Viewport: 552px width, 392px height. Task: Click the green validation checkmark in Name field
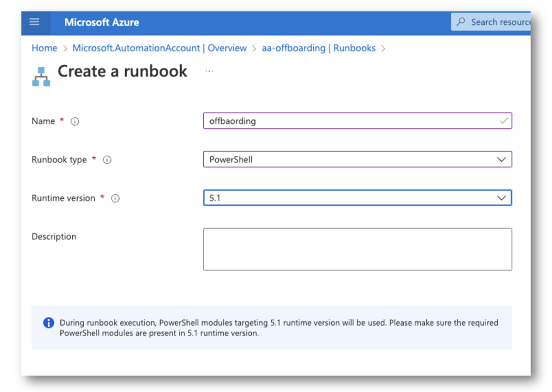point(503,121)
